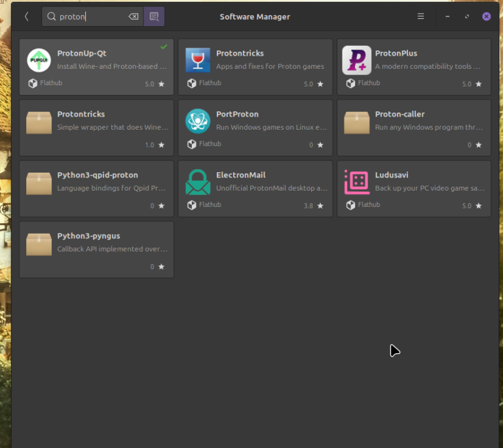Click the PortProton atom icon
This screenshot has width=503, height=448.
click(198, 121)
